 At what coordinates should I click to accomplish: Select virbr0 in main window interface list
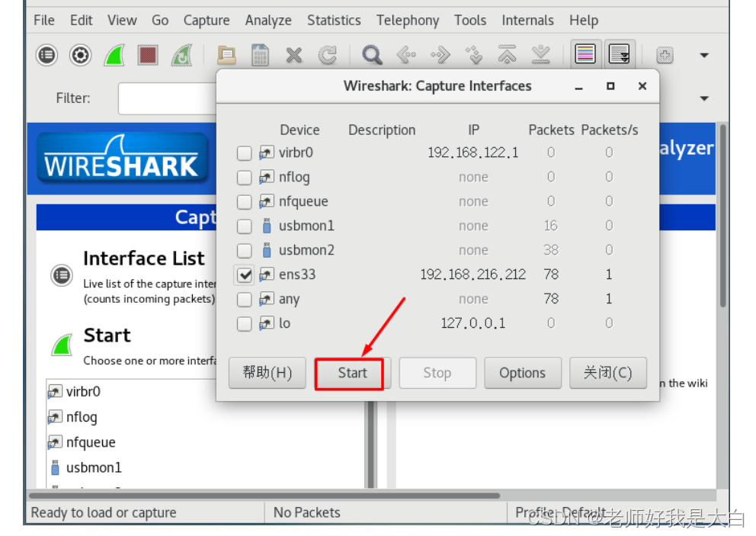click(83, 392)
